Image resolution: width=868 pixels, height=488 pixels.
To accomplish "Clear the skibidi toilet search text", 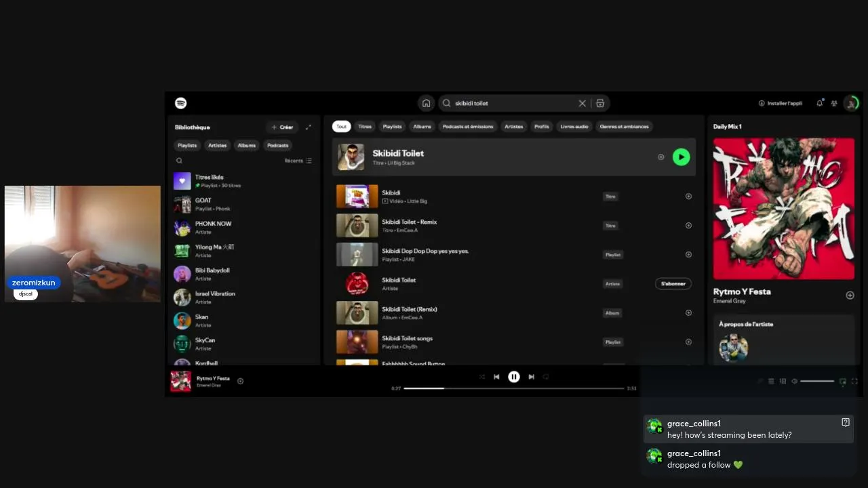I will [582, 103].
